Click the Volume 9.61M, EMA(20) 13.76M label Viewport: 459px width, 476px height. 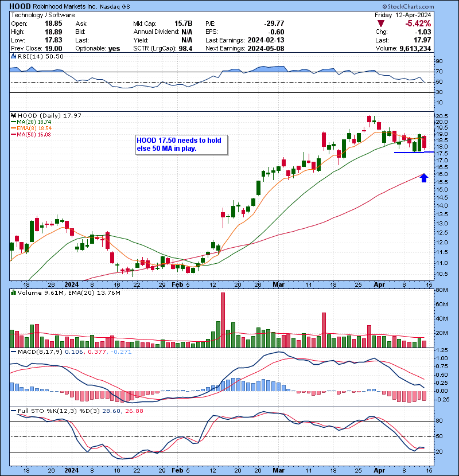coord(69,293)
